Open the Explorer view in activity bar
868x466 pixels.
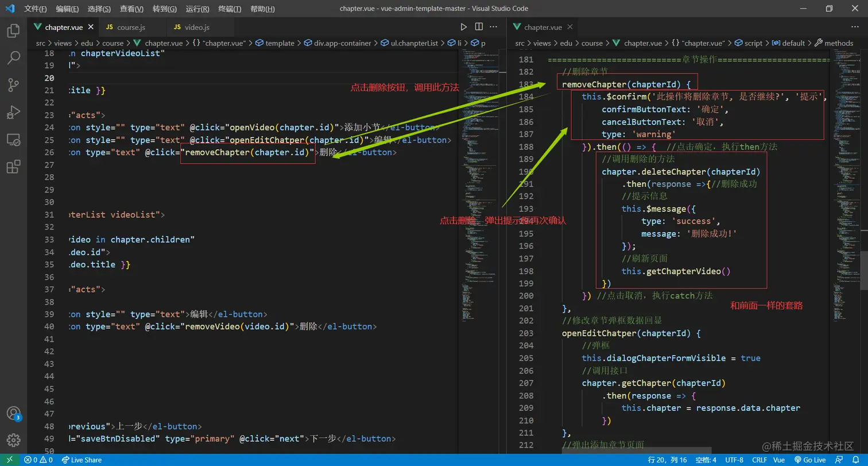click(13, 30)
